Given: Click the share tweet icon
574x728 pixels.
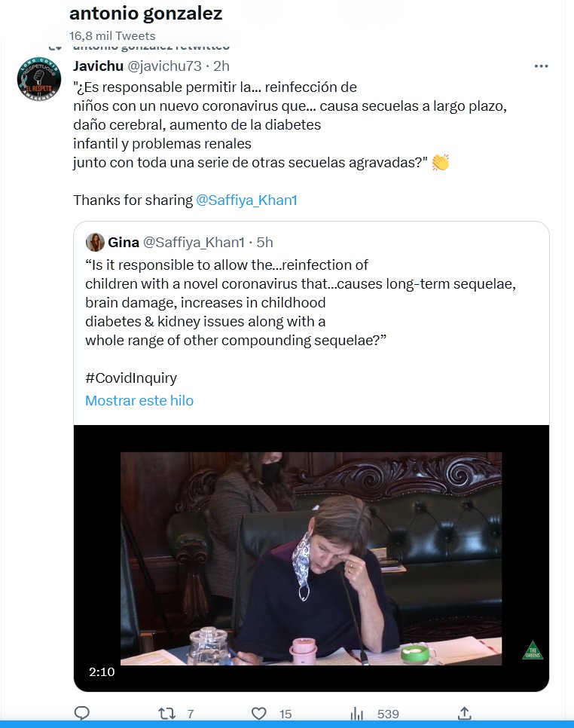Looking at the screenshot, I should (x=465, y=713).
